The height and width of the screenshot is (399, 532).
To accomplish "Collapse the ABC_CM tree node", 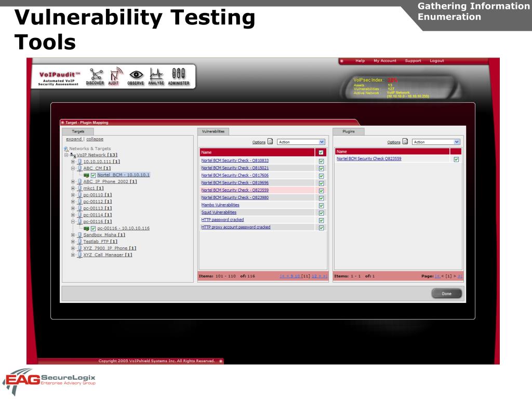I will pos(73,168).
